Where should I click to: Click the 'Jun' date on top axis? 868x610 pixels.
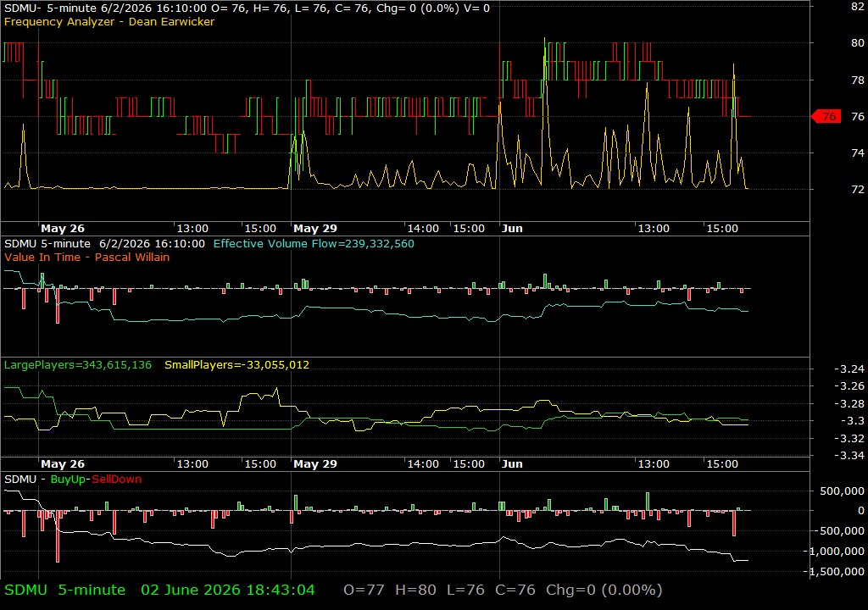click(512, 228)
